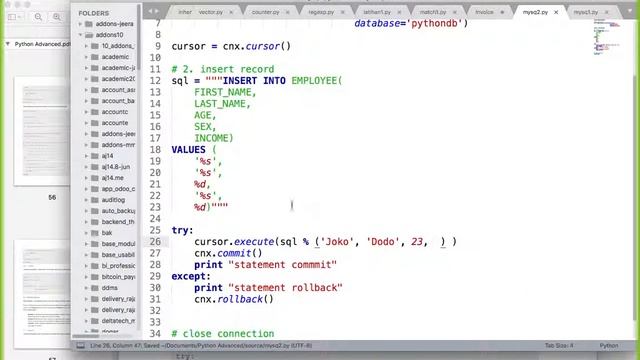
Task: Select the accounte folder
Action: [x=115, y=123]
